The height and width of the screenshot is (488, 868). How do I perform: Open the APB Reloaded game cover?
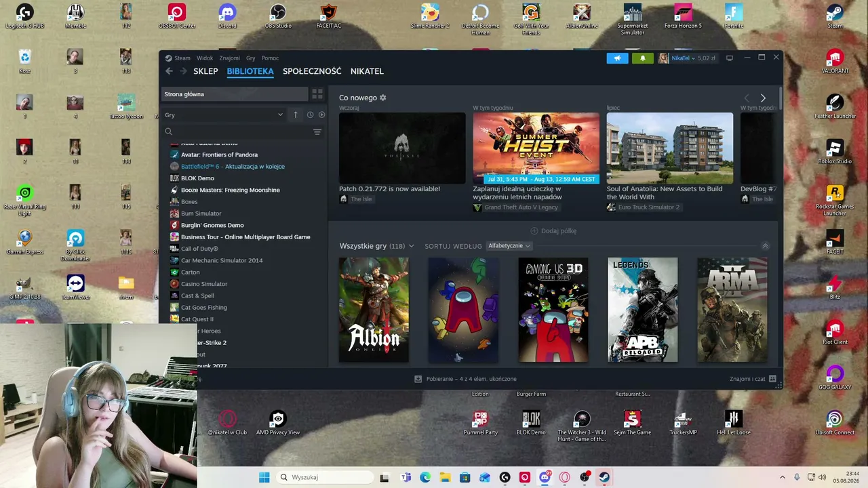coord(643,310)
